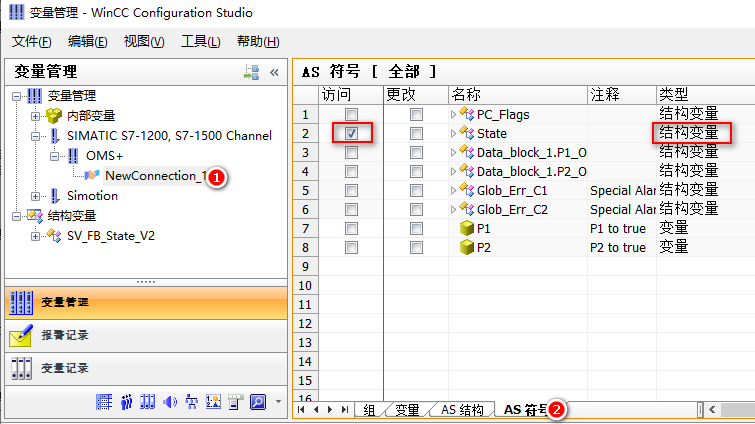The height and width of the screenshot is (424, 755).
Task: Tick the access checkbox for P1 row
Action: tap(351, 229)
